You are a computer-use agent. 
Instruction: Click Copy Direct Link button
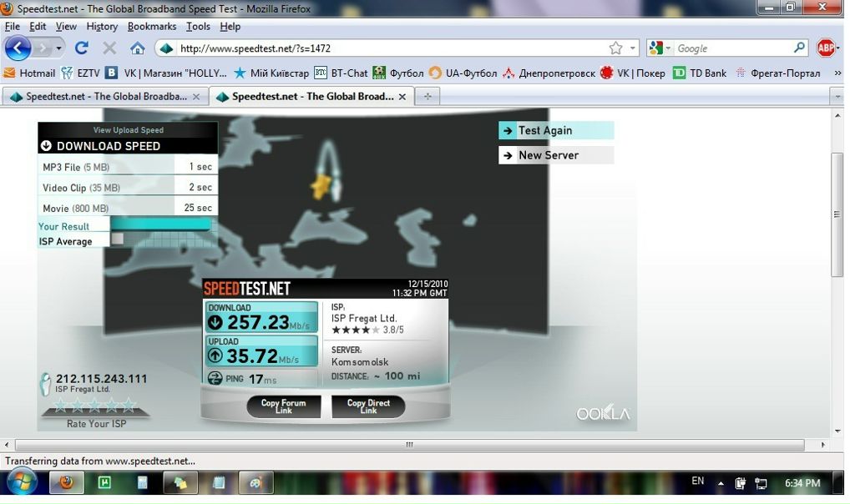[368, 406]
